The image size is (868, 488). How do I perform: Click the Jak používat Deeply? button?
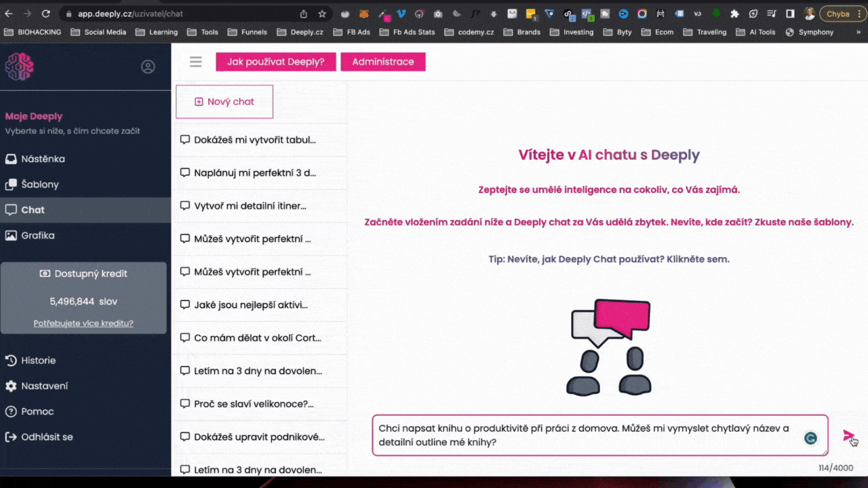(275, 62)
